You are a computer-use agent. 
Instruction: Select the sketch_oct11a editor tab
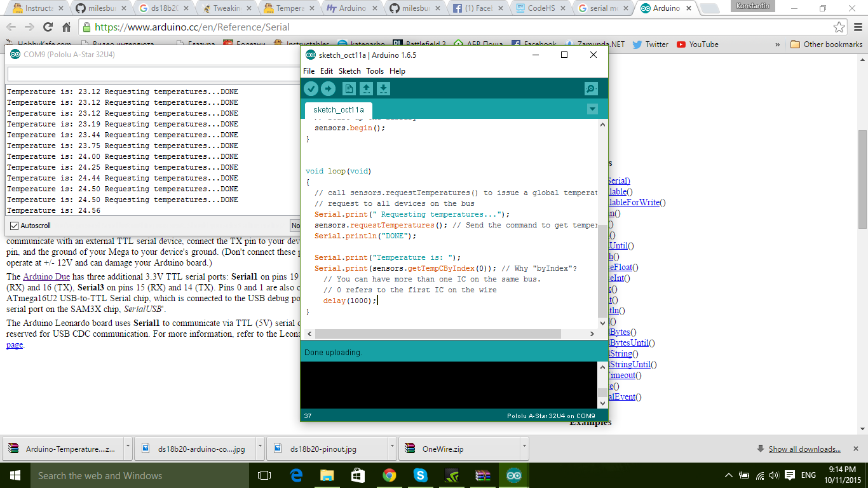point(339,110)
